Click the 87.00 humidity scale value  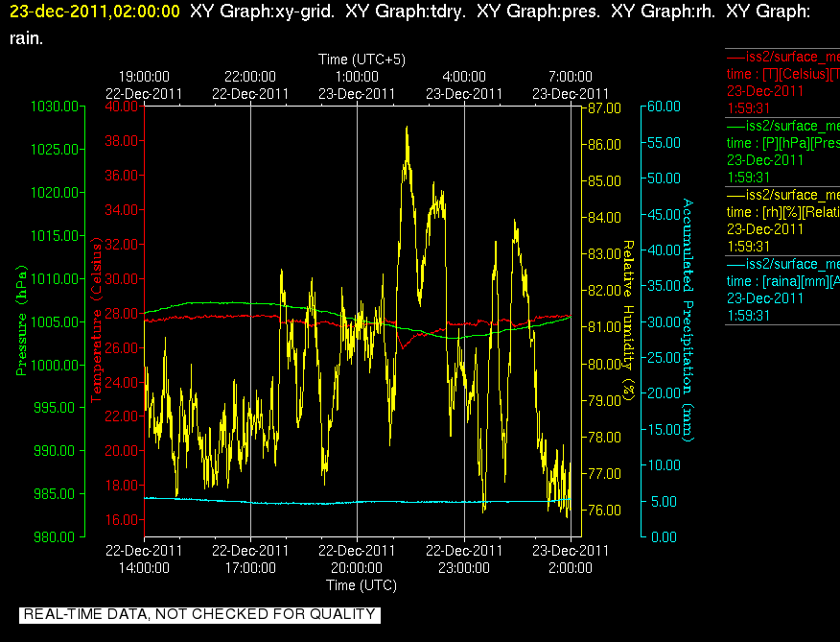(604, 108)
